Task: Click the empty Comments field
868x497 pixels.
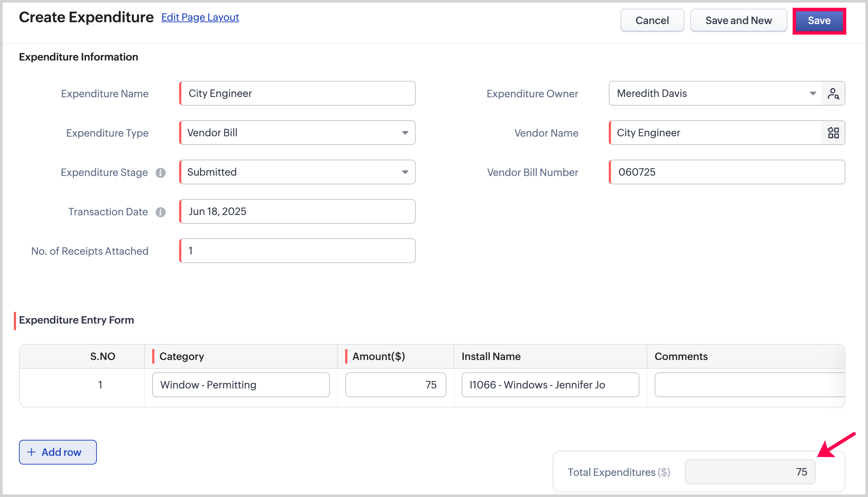Action: coord(749,385)
